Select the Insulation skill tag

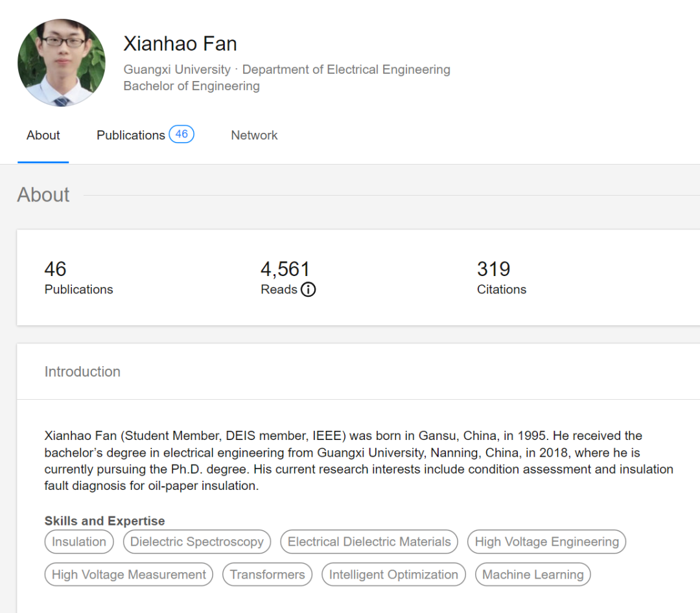pyautogui.click(x=79, y=542)
